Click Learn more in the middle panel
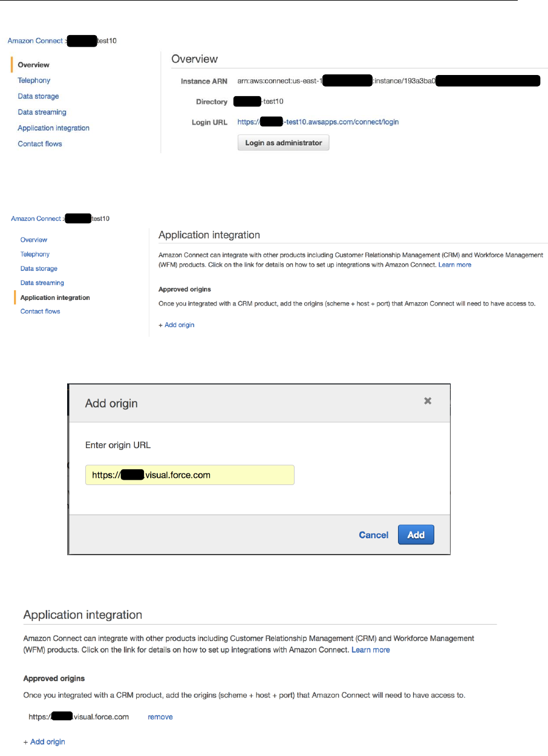 455,265
